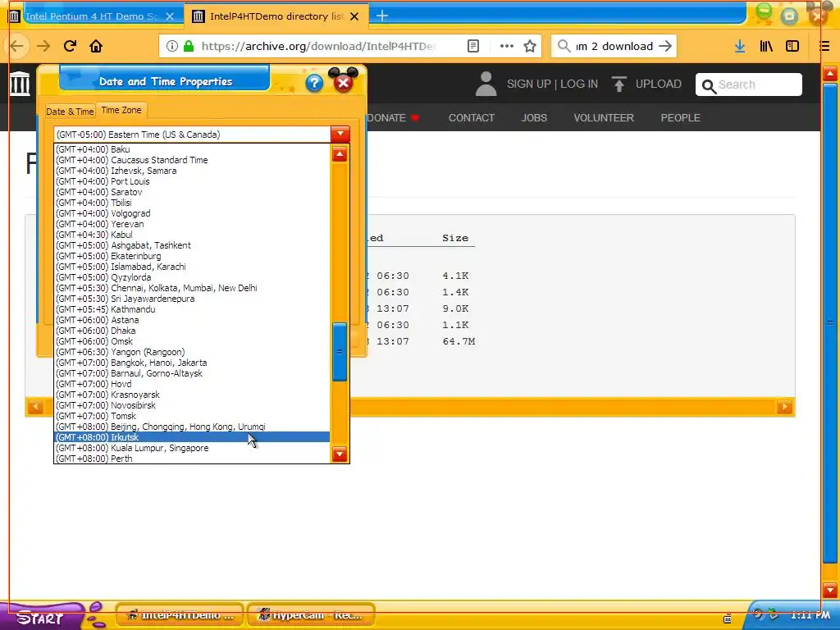The width and height of the screenshot is (840, 630).
Task: Select (GMT+04:30) Kabul
Action: [x=192, y=235]
